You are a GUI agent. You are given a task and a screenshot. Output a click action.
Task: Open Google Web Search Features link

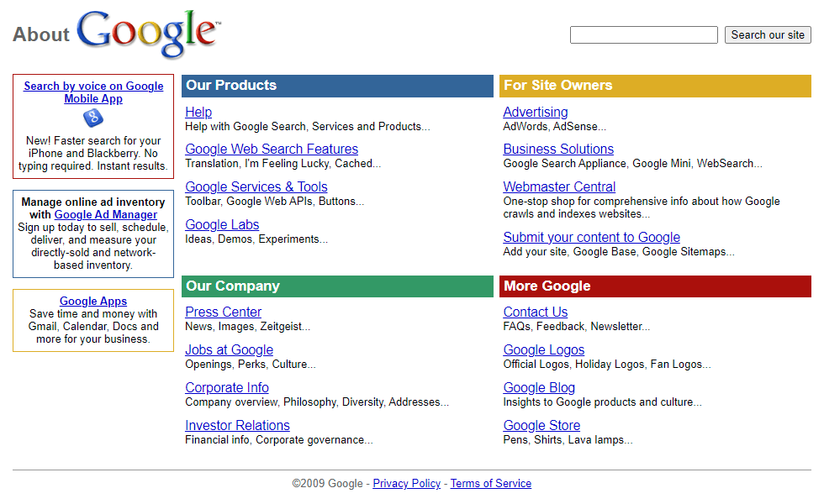(272, 150)
